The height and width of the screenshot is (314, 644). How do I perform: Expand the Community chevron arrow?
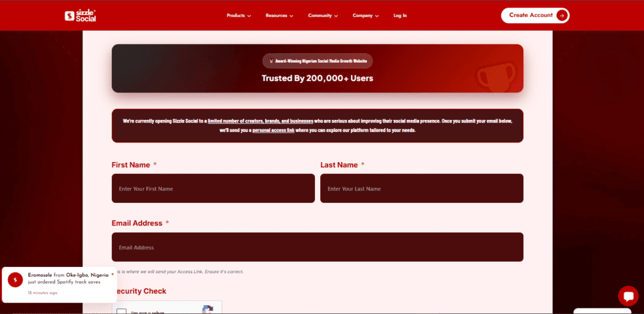tap(336, 16)
